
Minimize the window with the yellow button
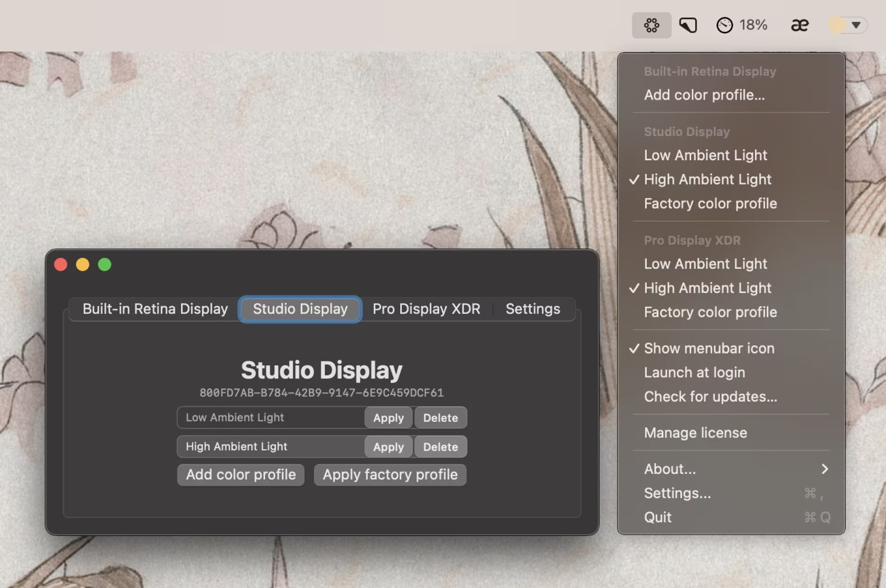[x=83, y=264]
